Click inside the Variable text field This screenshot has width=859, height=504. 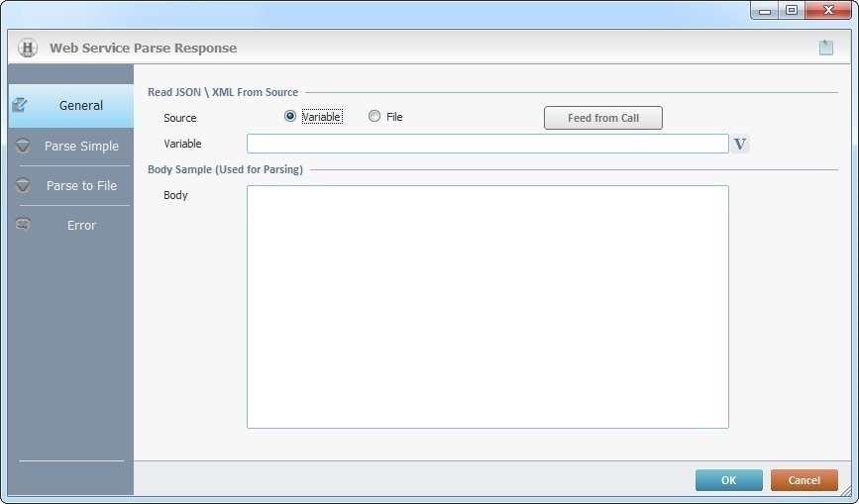486,145
